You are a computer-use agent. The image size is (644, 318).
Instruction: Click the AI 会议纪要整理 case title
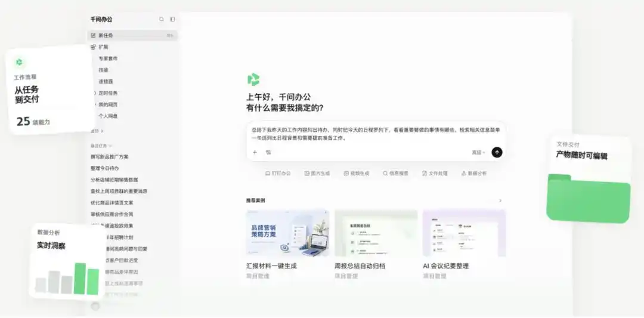445,266
